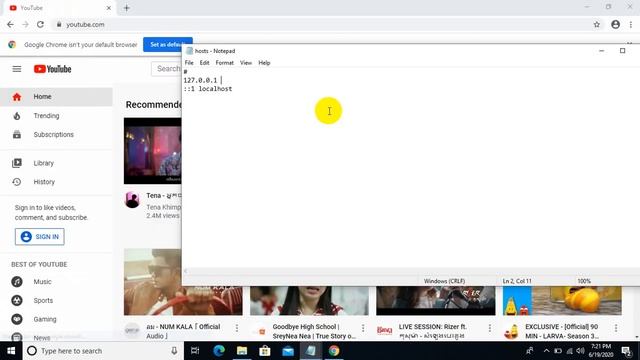Open options for NUM KALA video
This screenshot has height=360, width=640.
coord(237,328)
